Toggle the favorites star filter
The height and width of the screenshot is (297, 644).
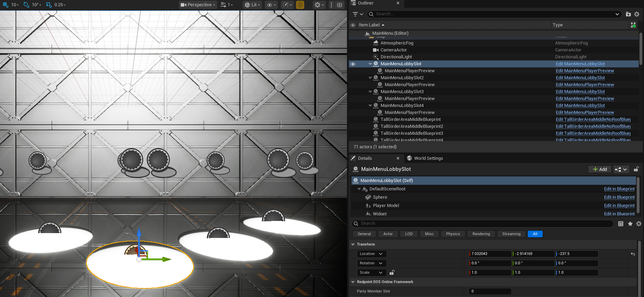[630, 224]
